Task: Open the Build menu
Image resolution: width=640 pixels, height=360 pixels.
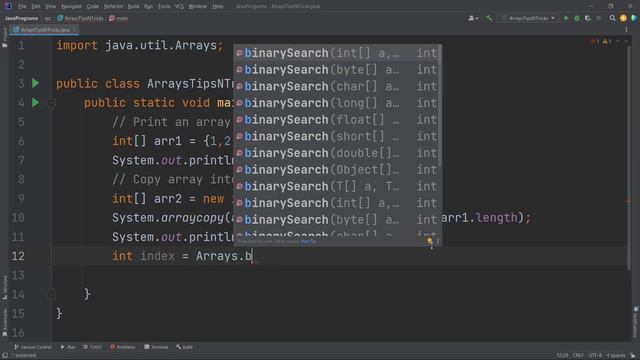Action: [x=133, y=7]
